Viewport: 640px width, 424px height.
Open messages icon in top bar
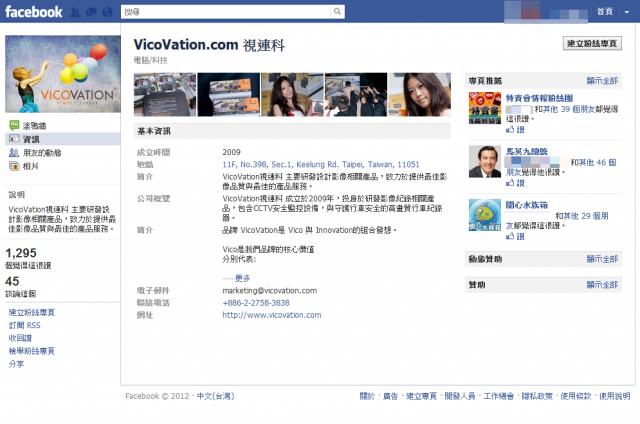point(91,12)
